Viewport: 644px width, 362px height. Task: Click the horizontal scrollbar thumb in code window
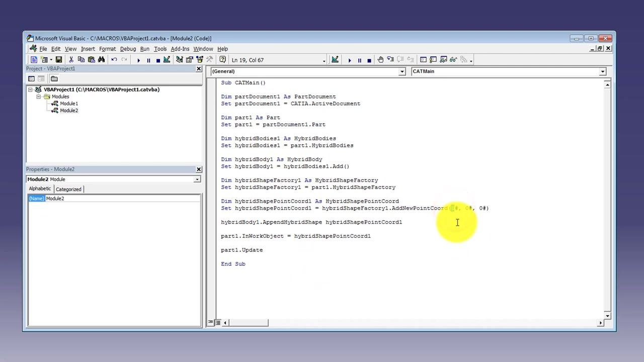coord(249,323)
